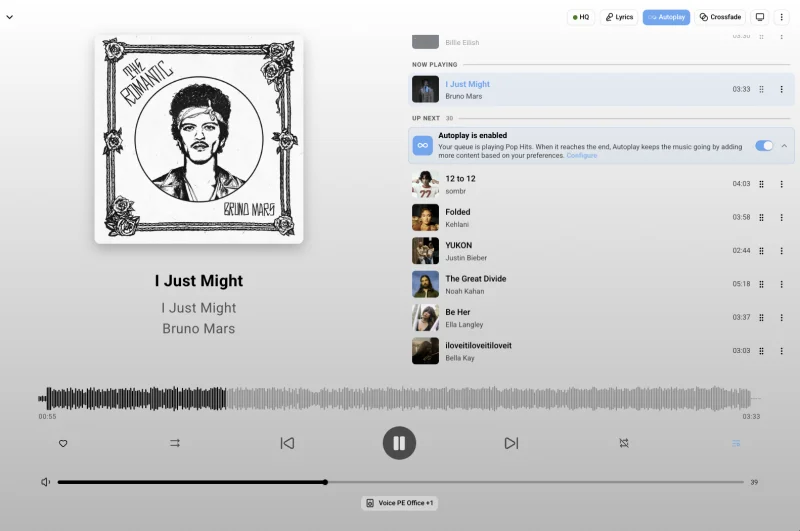Click the drag handle for iloveitiloveitiloveit

click(x=761, y=351)
